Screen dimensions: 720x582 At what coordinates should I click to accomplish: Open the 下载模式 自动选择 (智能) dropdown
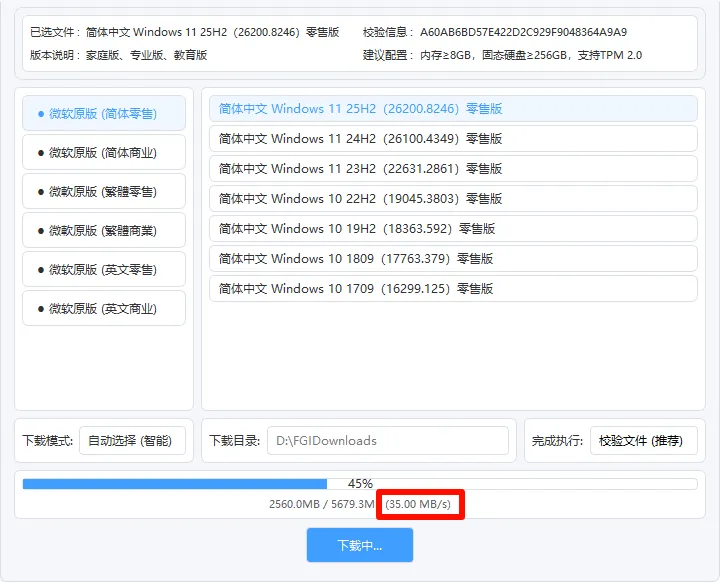pyautogui.click(x=132, y=441)
